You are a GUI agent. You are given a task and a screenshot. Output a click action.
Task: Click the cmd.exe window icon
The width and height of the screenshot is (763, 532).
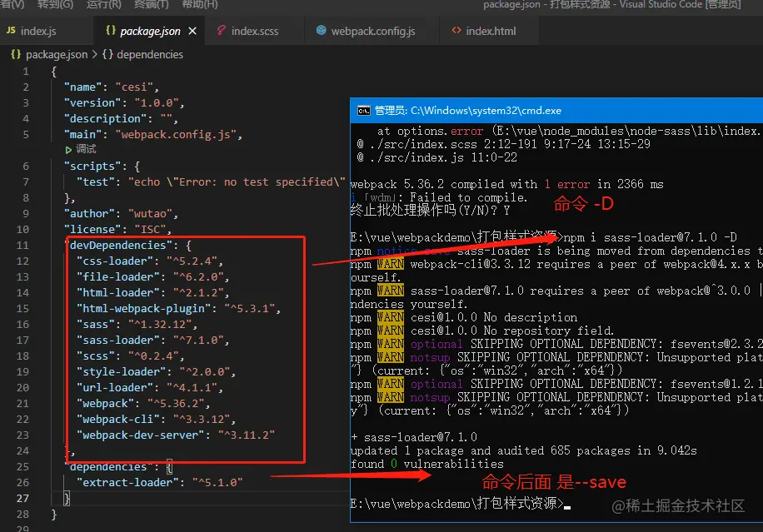click(363, 111)
